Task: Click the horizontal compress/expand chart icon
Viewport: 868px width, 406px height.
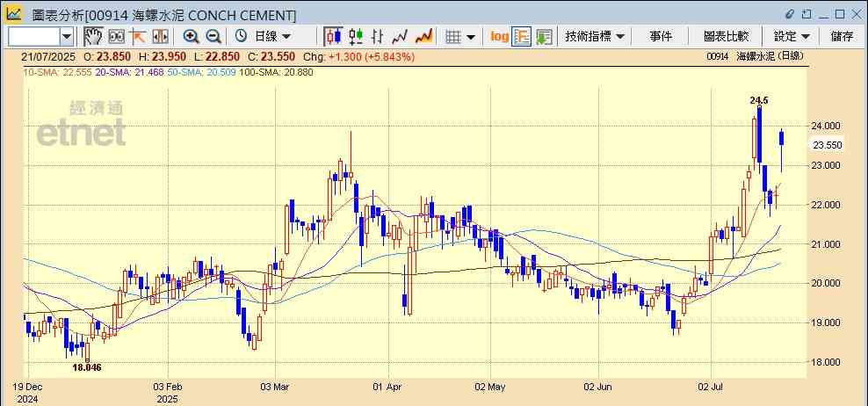Action: 160,37
